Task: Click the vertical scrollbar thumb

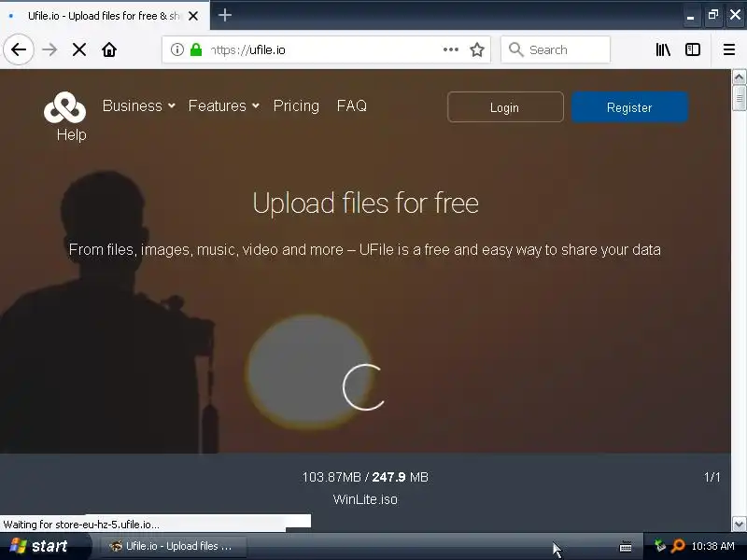Action: point(739,98)
